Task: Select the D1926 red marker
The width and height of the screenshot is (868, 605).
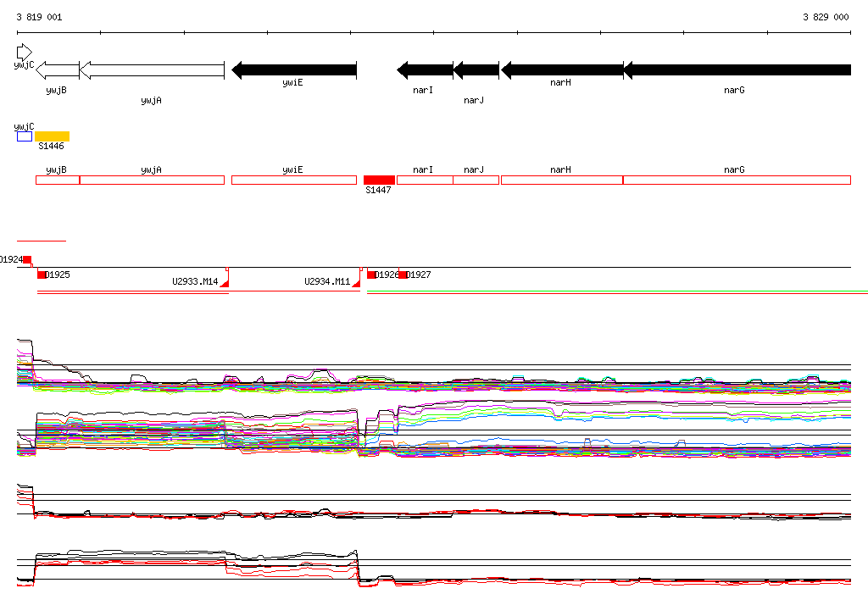Action: (x=371, y=275)
